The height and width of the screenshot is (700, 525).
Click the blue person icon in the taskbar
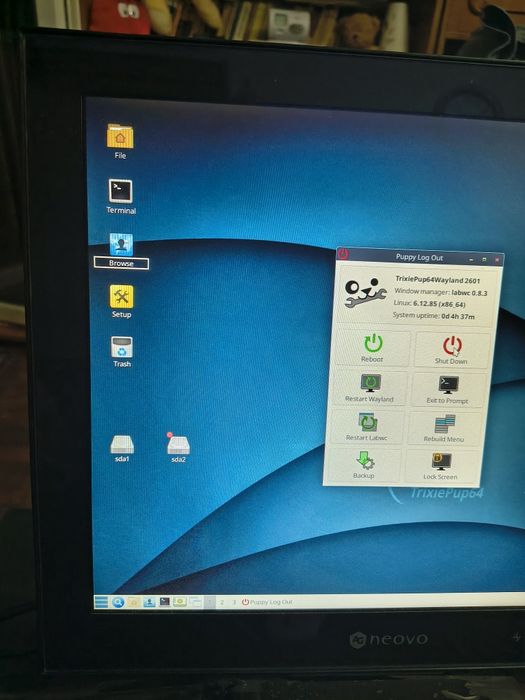coord(149,602)
